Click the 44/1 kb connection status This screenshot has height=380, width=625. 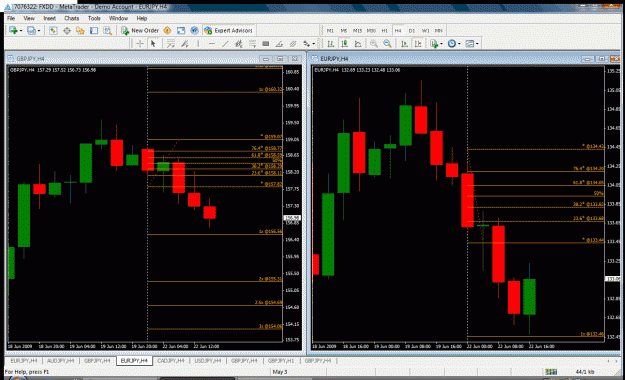point(585,372)
